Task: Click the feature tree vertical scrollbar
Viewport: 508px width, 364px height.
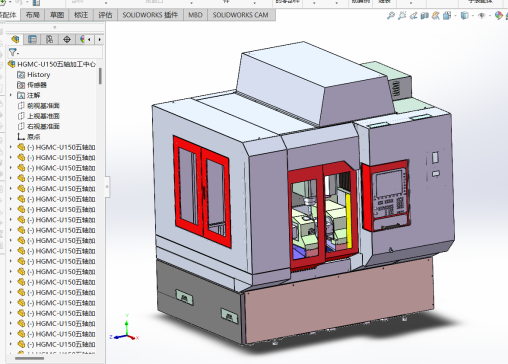Action: click(100, 76)
